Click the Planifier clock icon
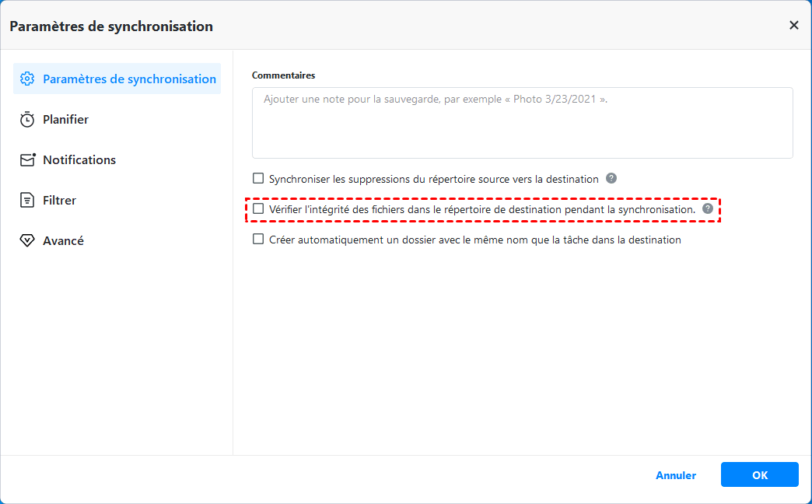Image resolution: width=812 pixels, height=504 pixels. tap(27, 120)
